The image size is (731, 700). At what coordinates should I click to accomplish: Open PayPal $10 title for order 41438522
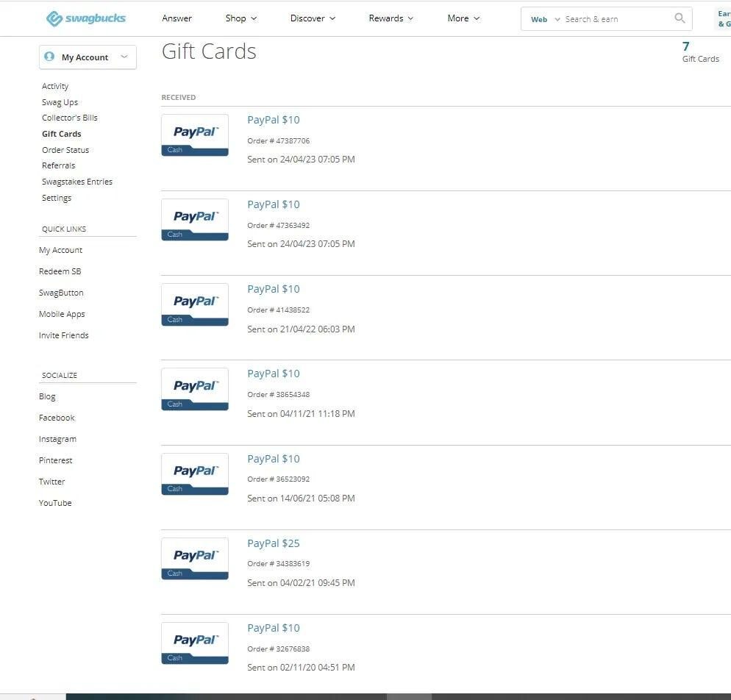(x=273, y=289)
